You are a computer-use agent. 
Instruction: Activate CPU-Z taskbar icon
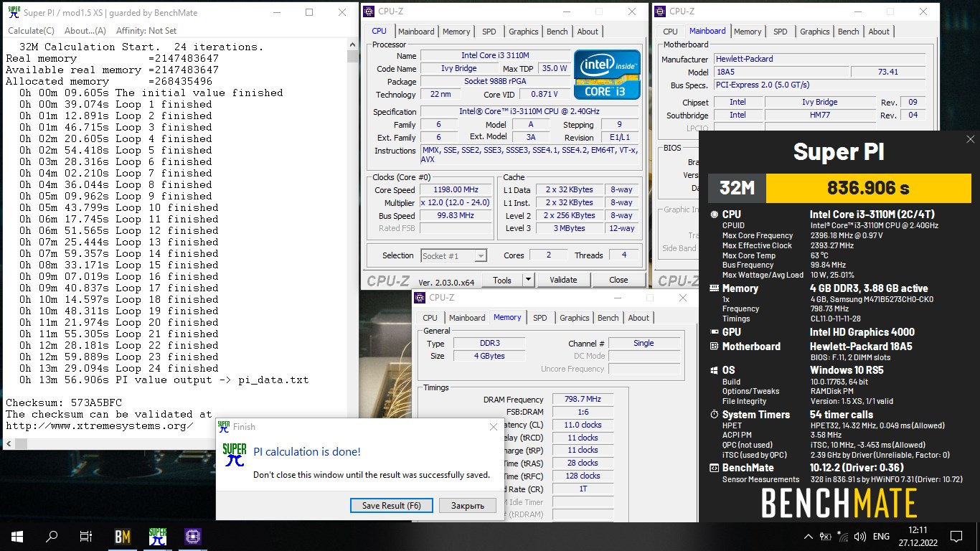[192, 536]
